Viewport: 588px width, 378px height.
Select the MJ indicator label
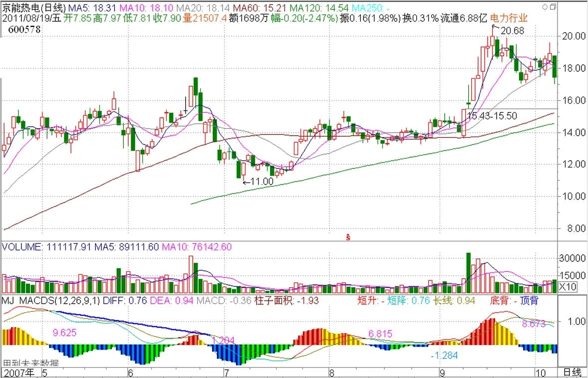pyautogui.click(x=8, y=301)
